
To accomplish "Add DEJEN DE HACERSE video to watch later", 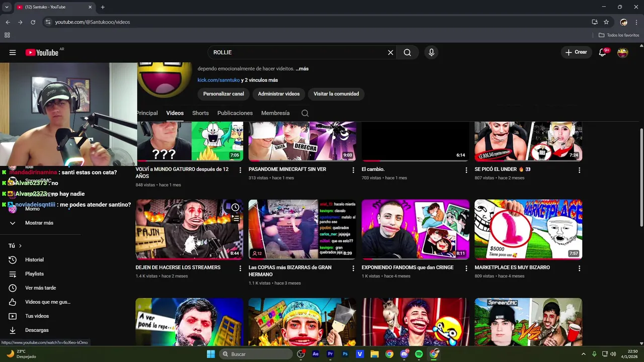I will 235,207.
